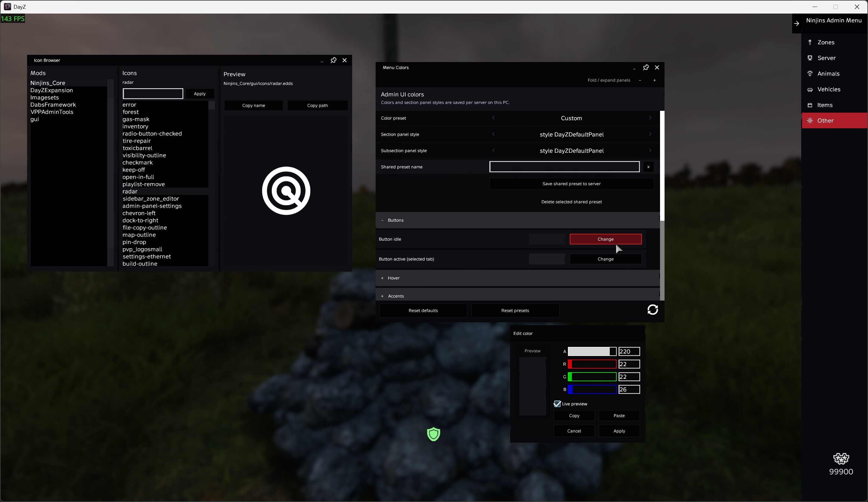Click the Shared preset name field

click(564, 167)
